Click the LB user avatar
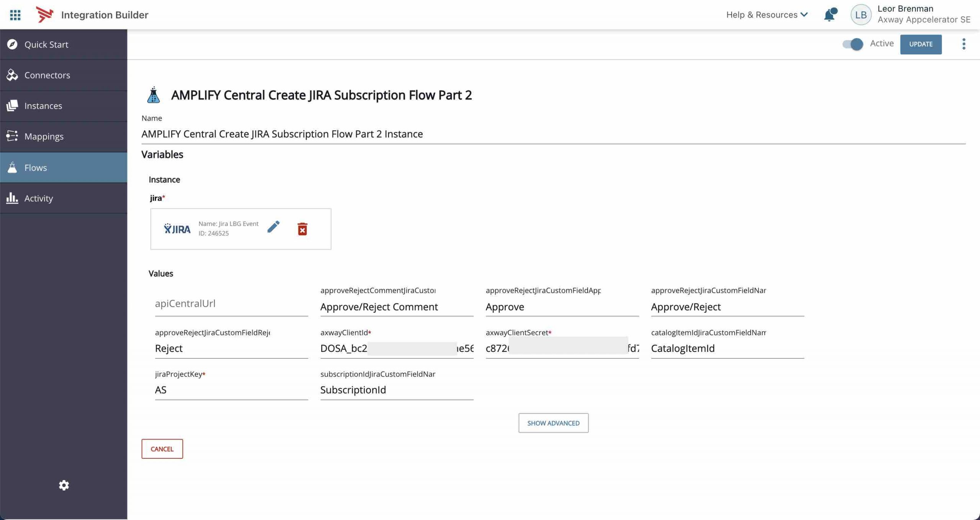 [861, 15]
